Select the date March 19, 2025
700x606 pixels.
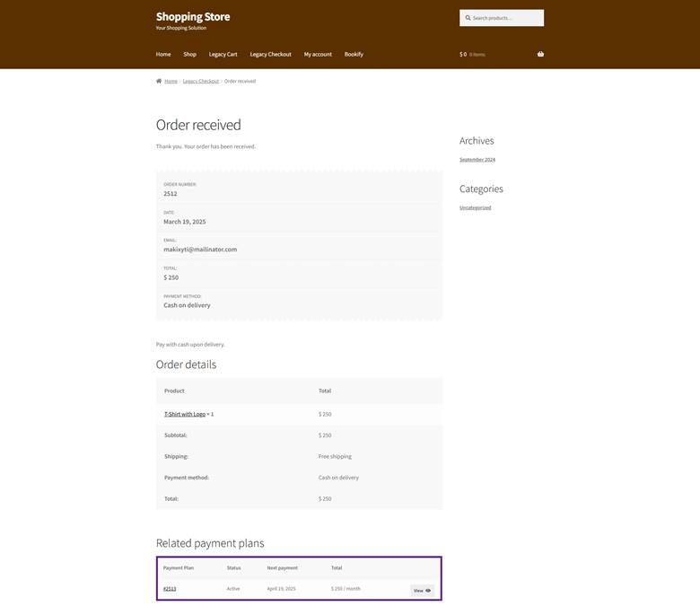[184, 222]
